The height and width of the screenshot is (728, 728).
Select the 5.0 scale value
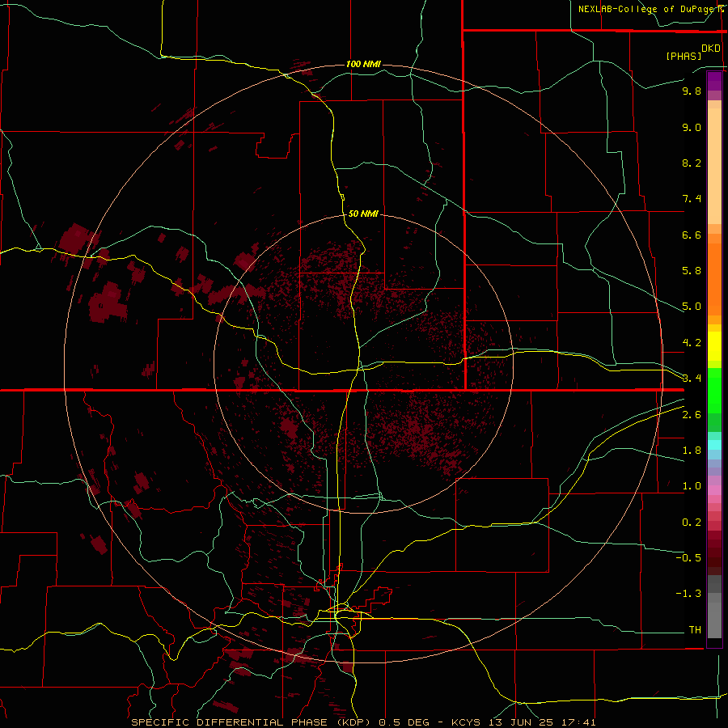click(692, 307)
